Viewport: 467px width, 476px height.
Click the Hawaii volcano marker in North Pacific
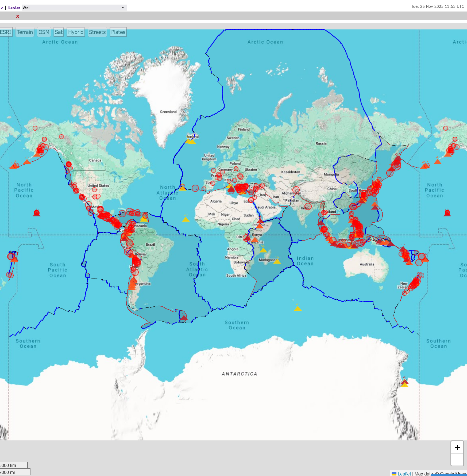coord(37,213)
